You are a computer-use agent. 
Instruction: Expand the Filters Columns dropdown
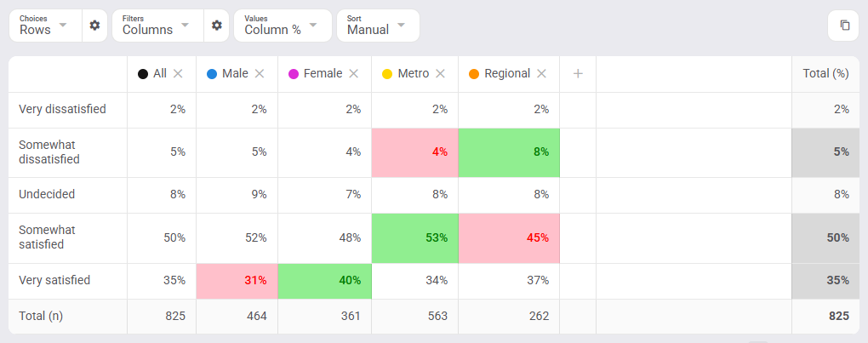click(x=157, y=26)
